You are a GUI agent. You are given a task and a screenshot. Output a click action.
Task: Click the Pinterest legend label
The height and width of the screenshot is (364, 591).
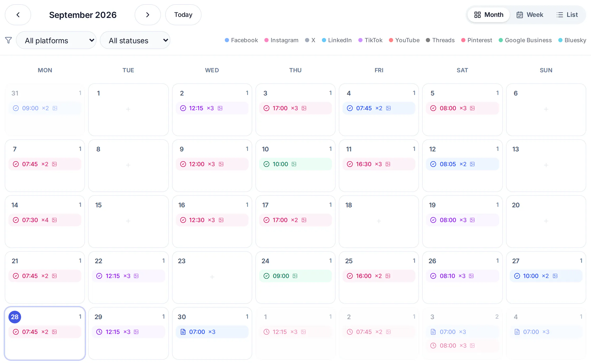coord(480,40)
